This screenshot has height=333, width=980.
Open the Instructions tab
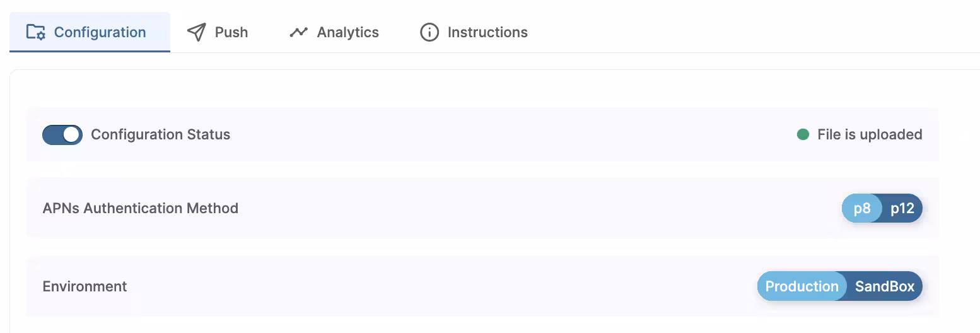click(x=487, y=32)
